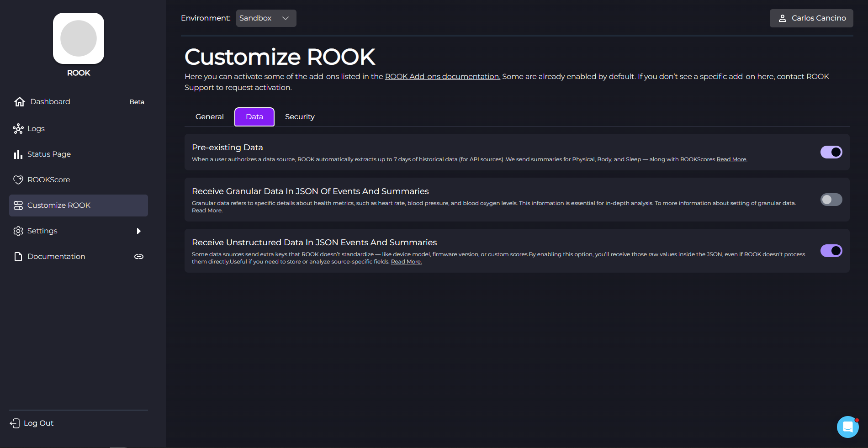Click the Settings gear icon
The height and width of the screenshot is (448, 868).
(18, 231)
